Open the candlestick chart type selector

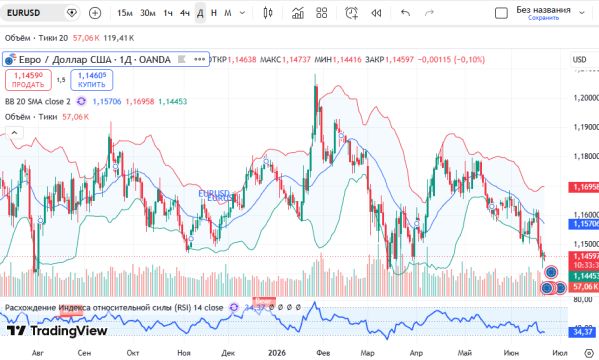coord(268,13)
